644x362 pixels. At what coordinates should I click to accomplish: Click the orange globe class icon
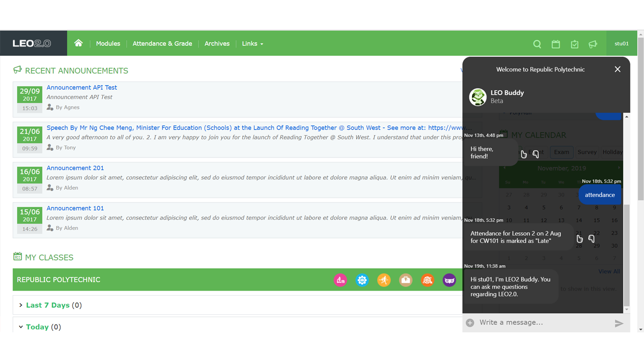[428, 280]
